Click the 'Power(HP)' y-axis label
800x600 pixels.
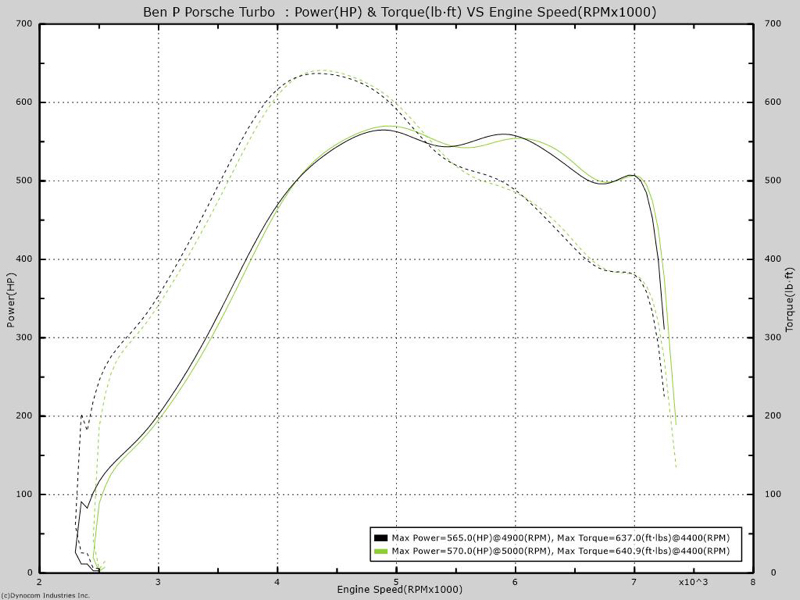11,300
